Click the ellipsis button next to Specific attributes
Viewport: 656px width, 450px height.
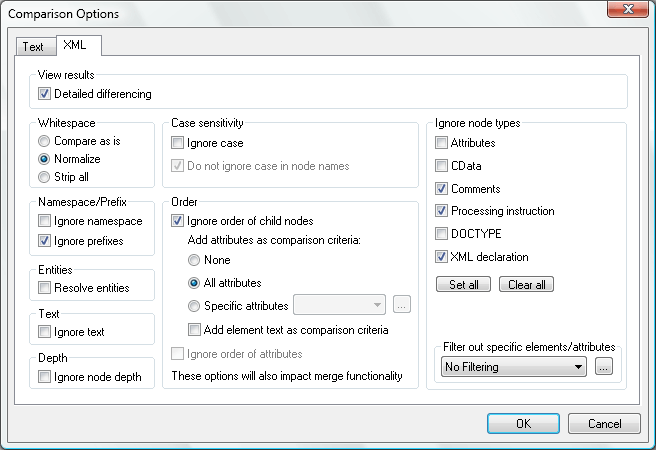pyautogui.click(x=402, y=305)
